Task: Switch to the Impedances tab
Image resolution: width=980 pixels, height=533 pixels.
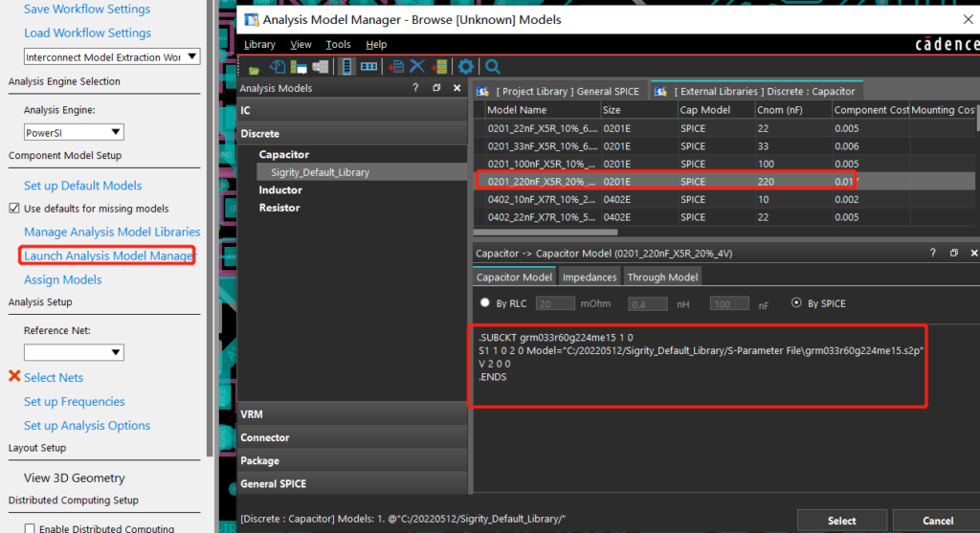Action: 590,277
